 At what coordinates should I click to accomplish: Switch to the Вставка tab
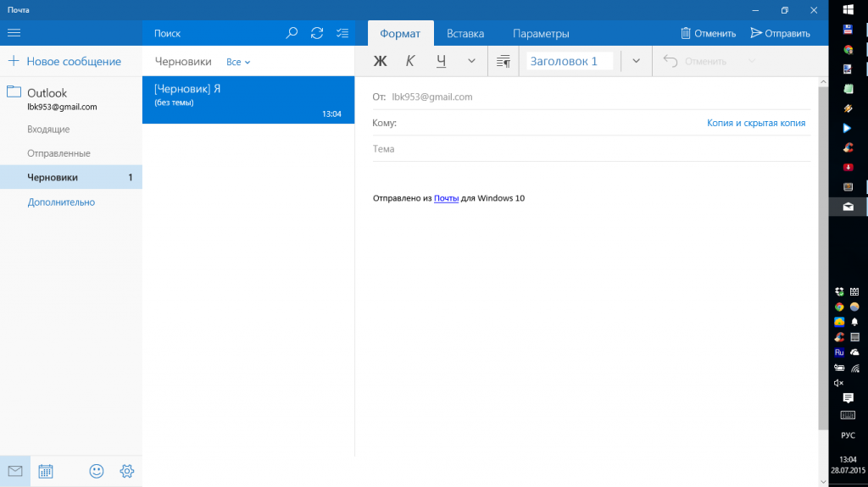point(465,34)
